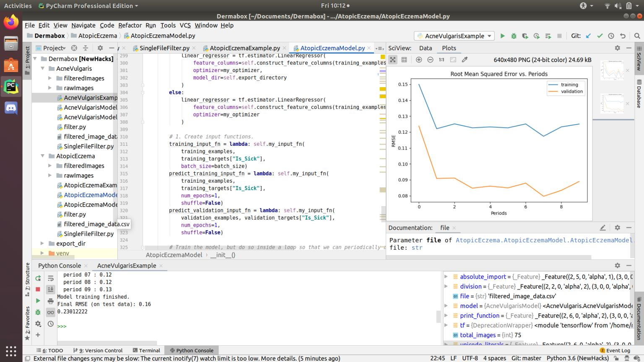Pick a color with the SciView eyedropper

click(x=465, y=60)
